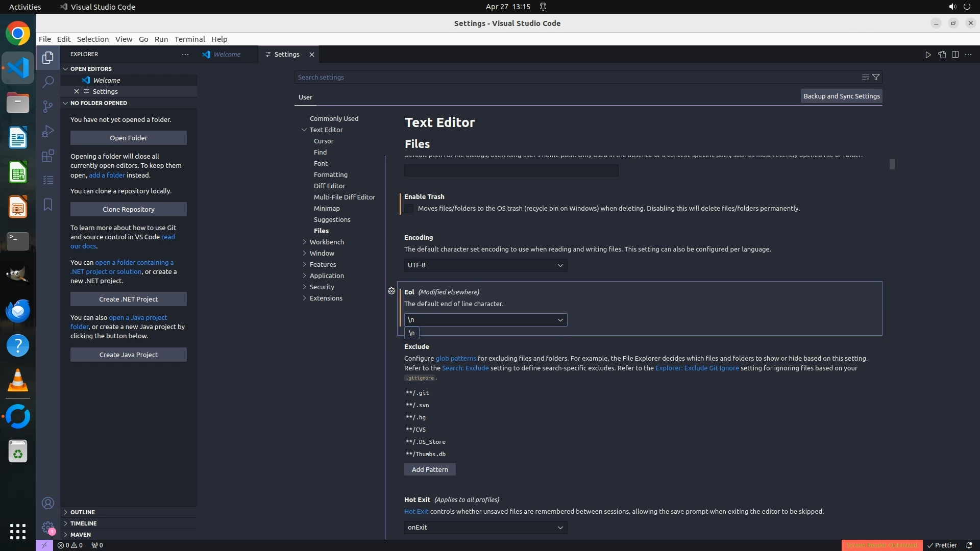The width and height of the screenshot is (980, 551).
Task: Click the Add Pattern button
Action: (430, 469)
